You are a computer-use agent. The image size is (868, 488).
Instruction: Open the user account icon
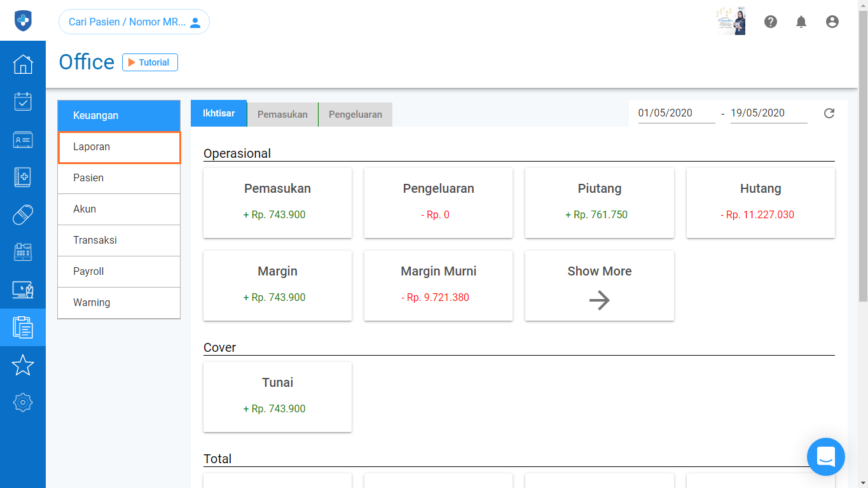(x=832, y=22)
